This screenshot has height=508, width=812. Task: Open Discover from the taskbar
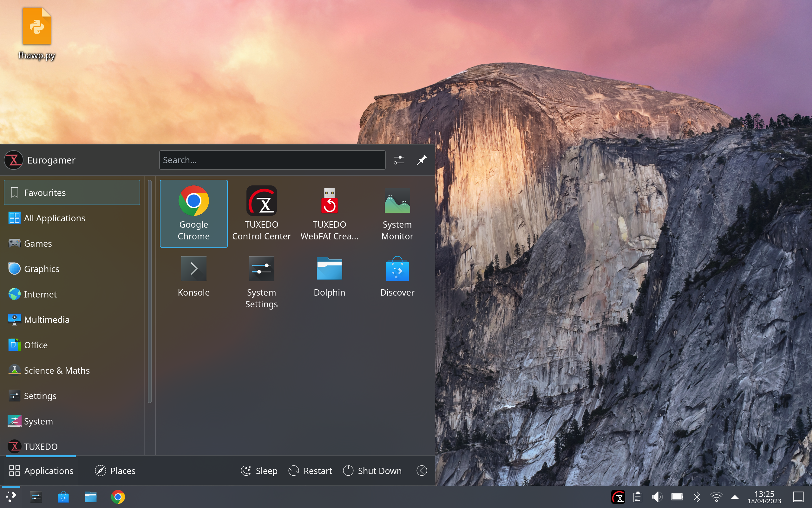coord(63,497)
